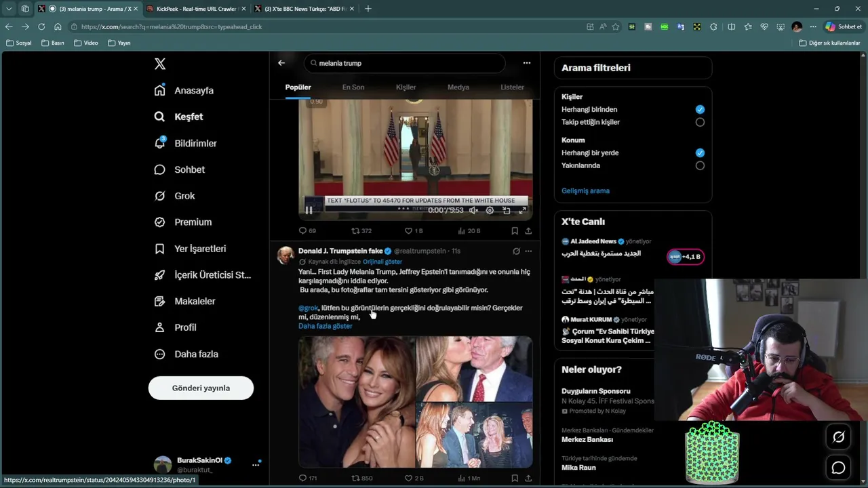Screen dimensions: 868x488
Task: Switch to the Medya tab
Action: click(x=458, y=87)
